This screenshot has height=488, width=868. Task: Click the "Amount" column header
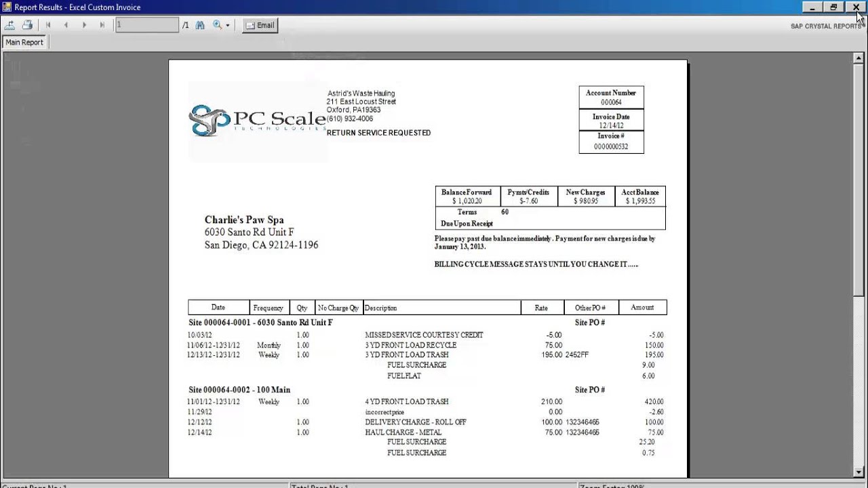pyautogui.click(x=642, y=307)
